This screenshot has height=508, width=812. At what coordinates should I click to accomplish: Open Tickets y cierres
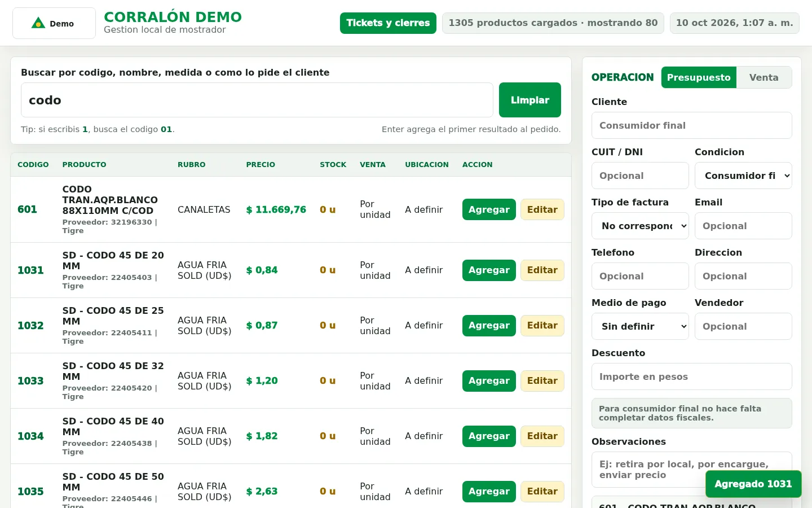tap(388, 23)
